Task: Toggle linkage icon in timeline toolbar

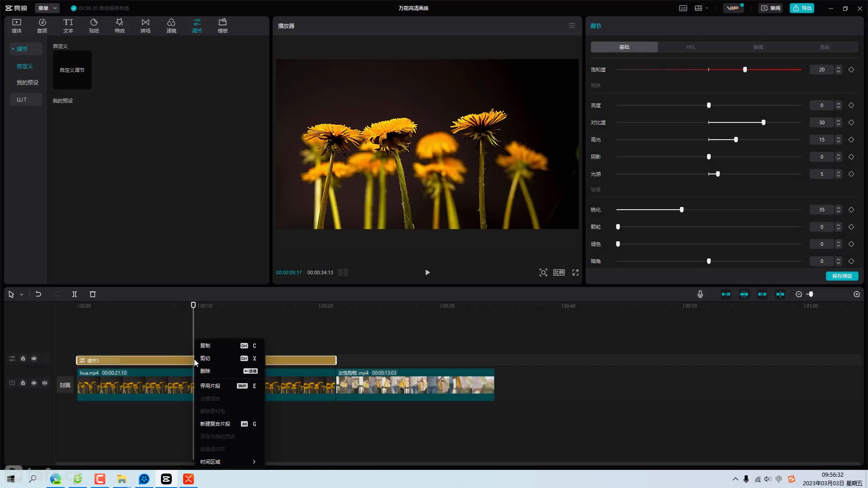Action: coord(762,294)
